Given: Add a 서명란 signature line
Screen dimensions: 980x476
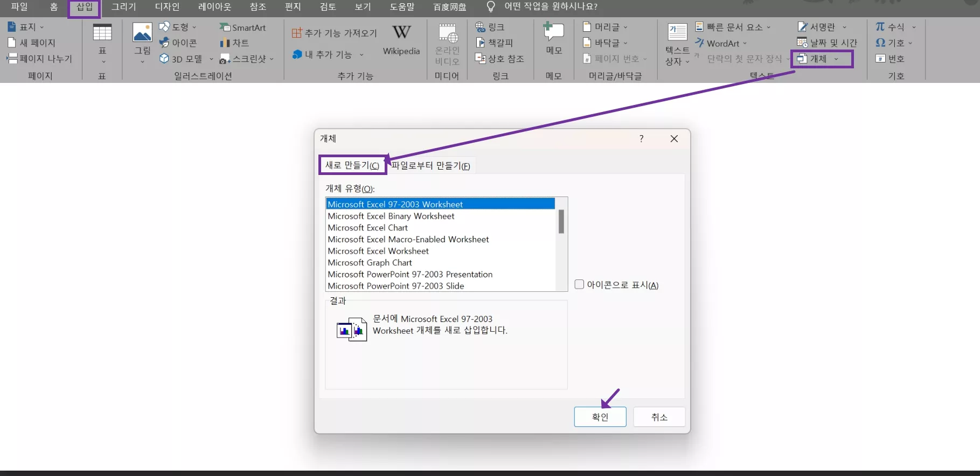Looking at the screenshot, I should click(x=816, y=27).
